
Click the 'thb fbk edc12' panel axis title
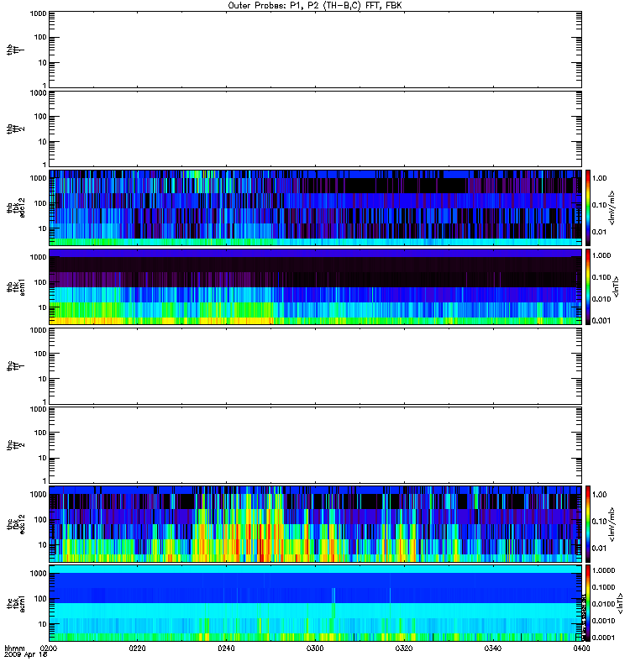[x=15, y=207]
